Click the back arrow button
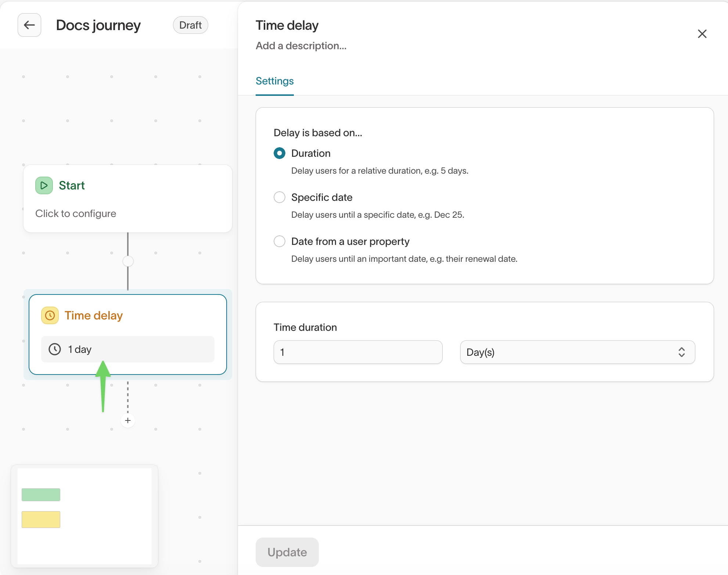Screen dimensions: 728x575 29,25
